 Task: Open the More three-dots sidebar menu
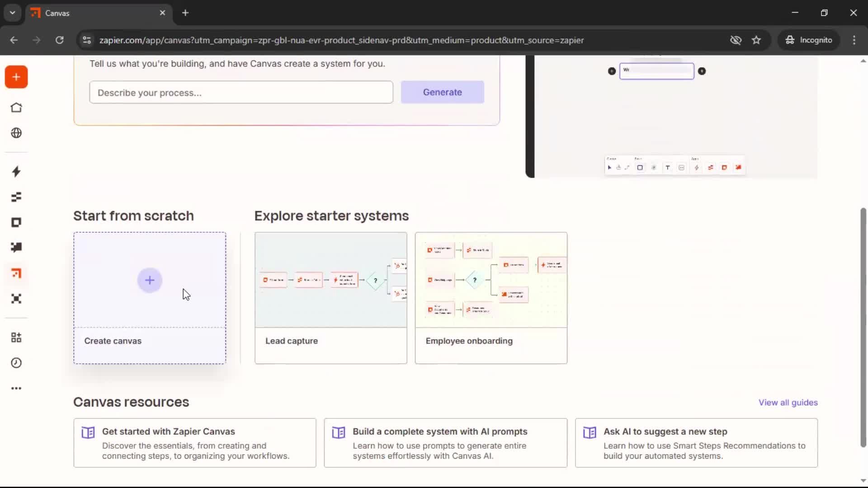[x=16, y=388]
